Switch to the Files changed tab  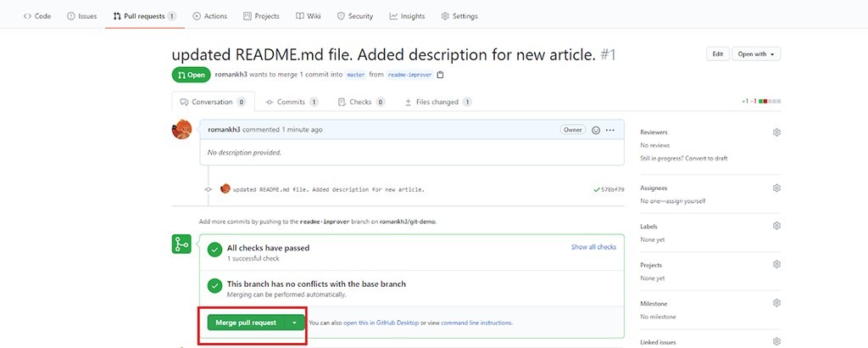coord(437,102)
